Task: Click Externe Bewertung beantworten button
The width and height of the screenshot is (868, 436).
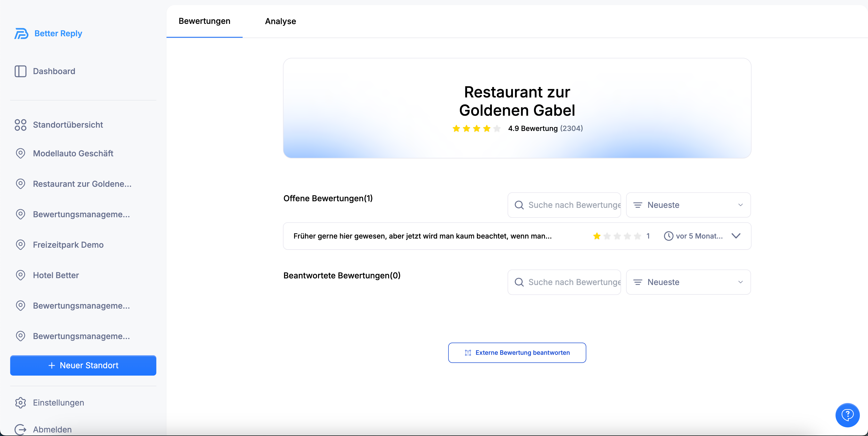Action: pos(517,353)
